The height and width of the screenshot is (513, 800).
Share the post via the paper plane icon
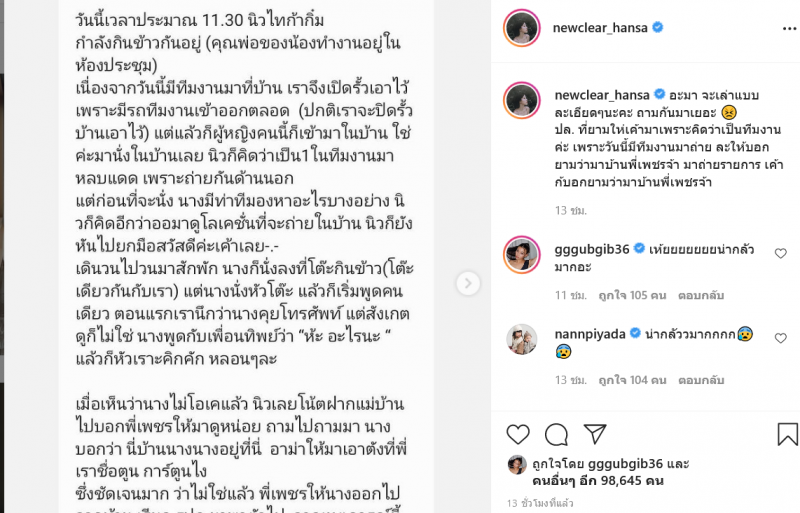pyautogui.click(x=595, y=434)
